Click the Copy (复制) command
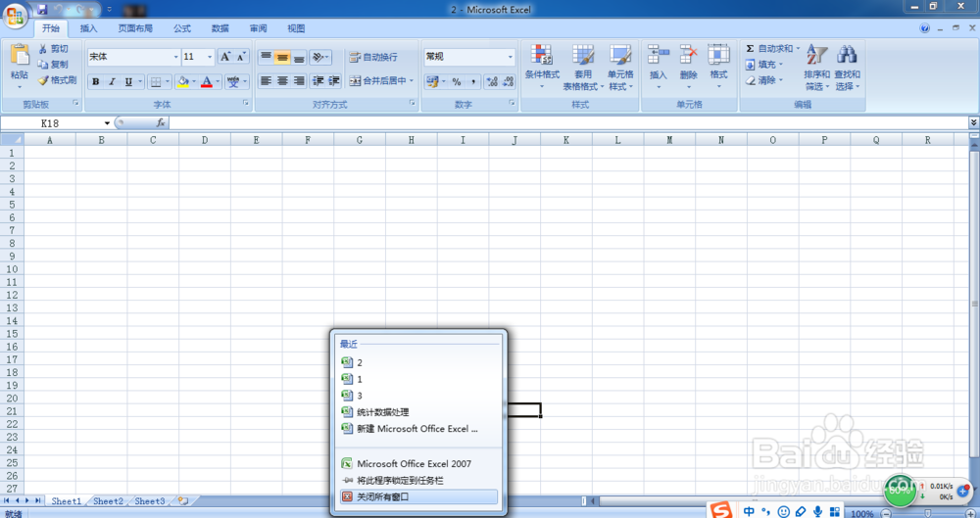Screen dimensions: 980x518 click(53, 65)
